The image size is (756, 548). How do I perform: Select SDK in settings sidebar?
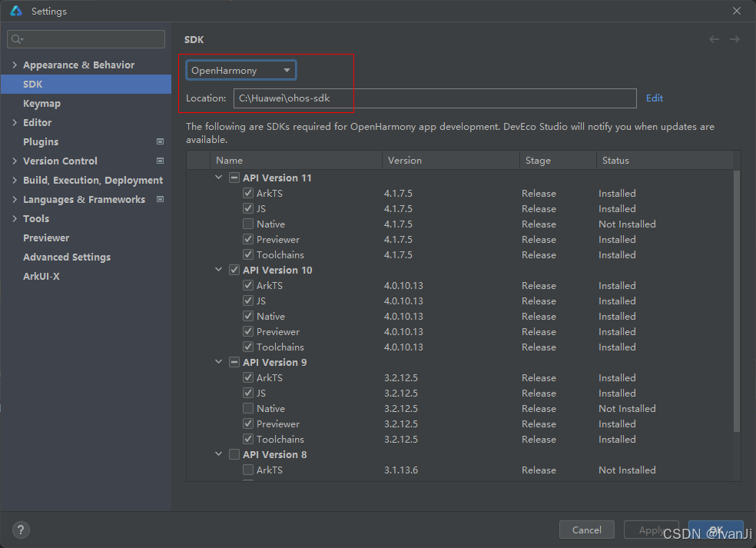click(86, 85)
